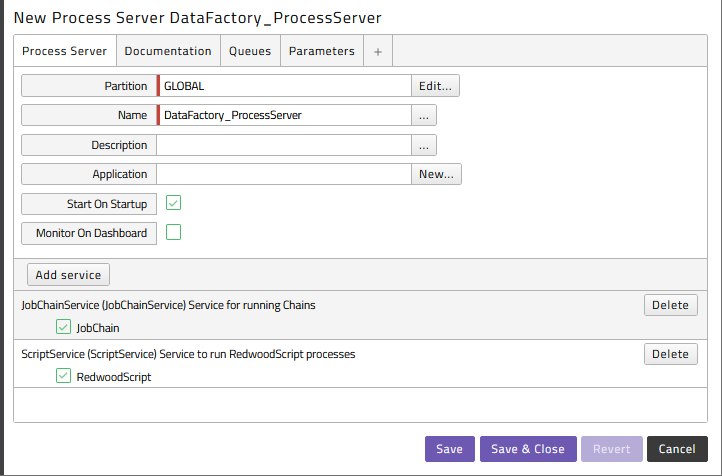Click the Add service button
This screenshot has width=722, height=476.
(68, 275)
